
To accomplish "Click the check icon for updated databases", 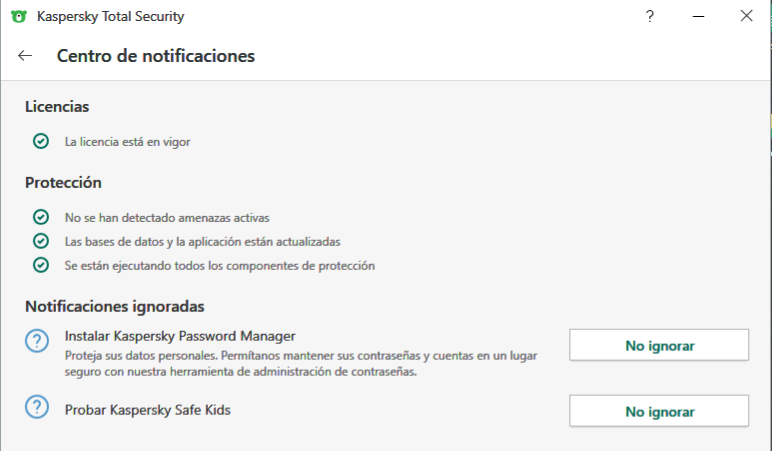I will [41, 241].
